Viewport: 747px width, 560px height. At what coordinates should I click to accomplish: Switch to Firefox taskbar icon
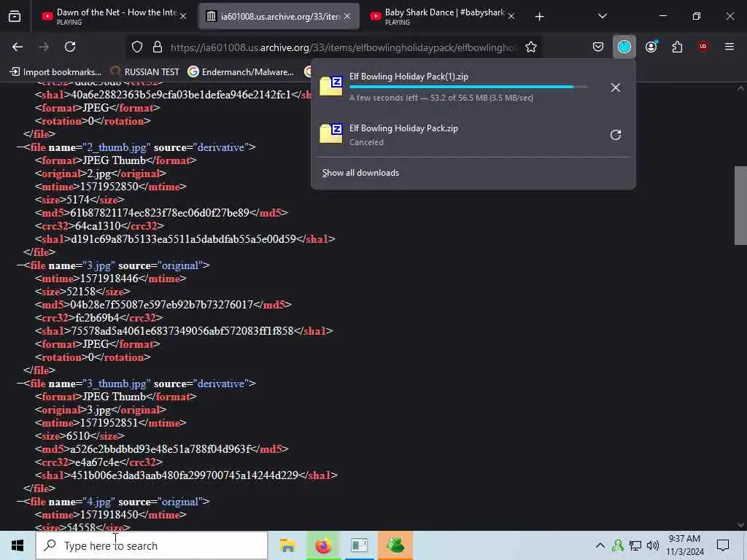[x=323, y=545]
